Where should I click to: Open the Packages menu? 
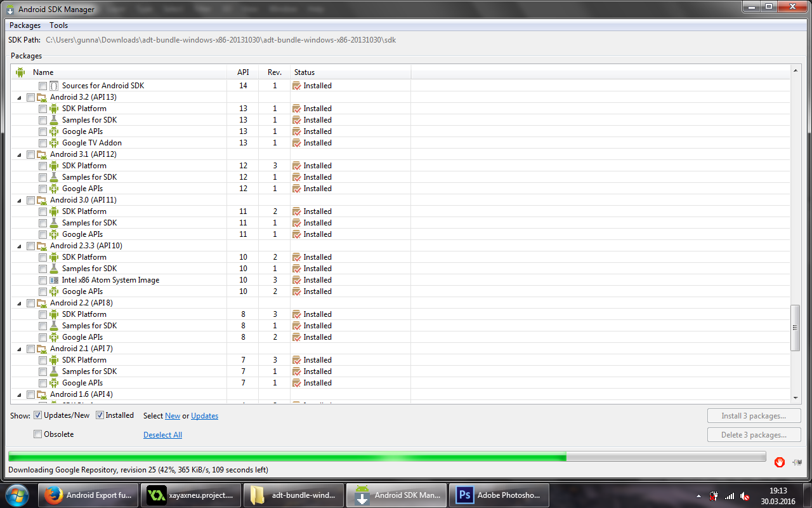coord(25,25)
